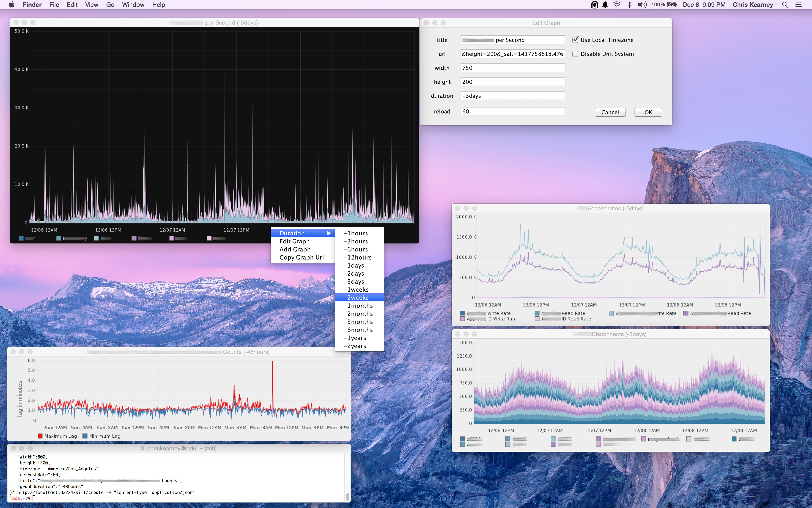This screenshot has height=508, width=812.
Task: Open Spotlight search in menu bar
Action: tap(785, 5)
